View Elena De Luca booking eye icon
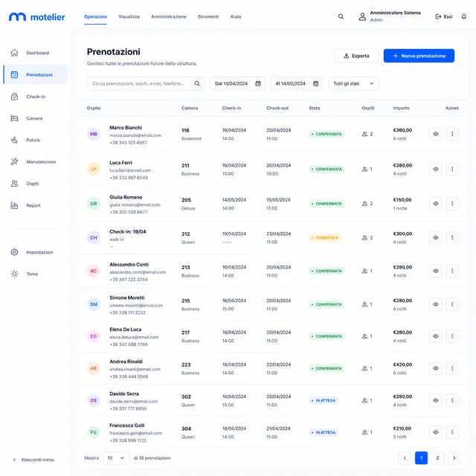This screenshot has height=476, width=476. point(435,336)
